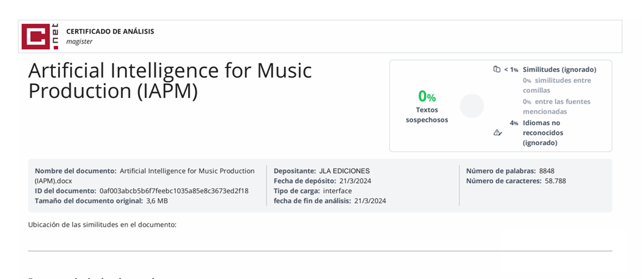
Task: Click the warning triangle icon for unrecognized languages
Action: (x=497, y=133)
